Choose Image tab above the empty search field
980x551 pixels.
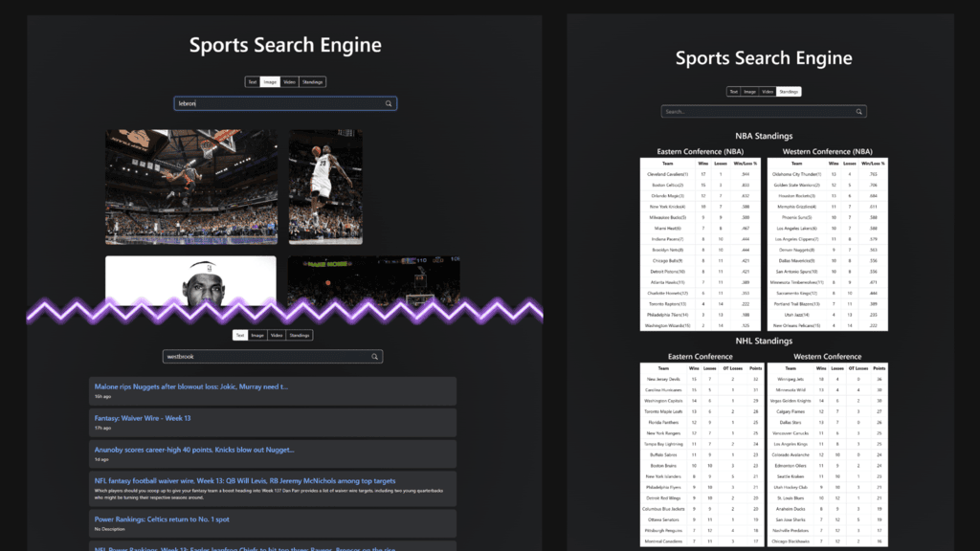(749, 92)
